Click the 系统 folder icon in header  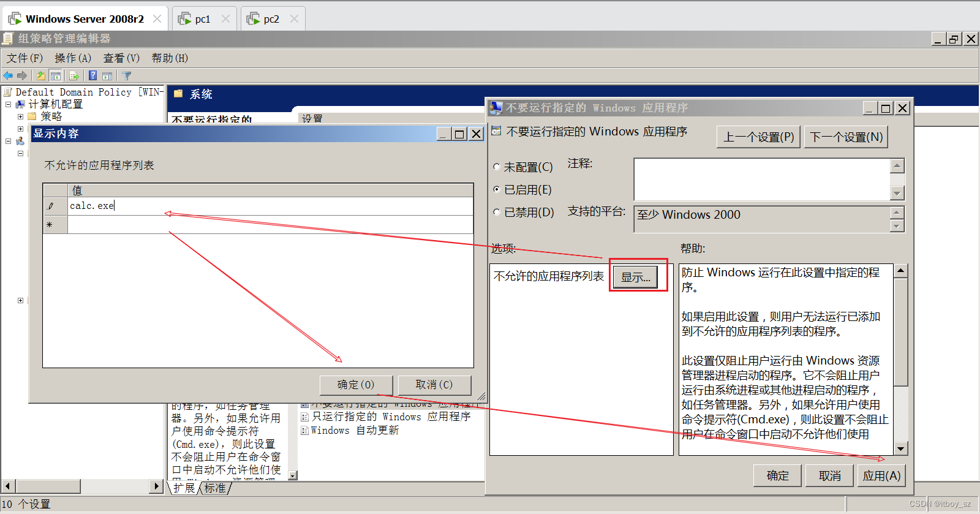point(178,94)
